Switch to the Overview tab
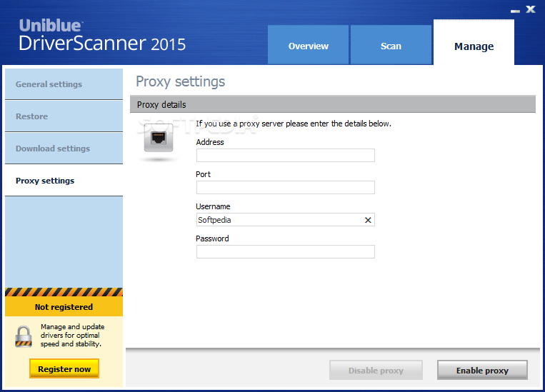545x392 pixels. [x=308, y=45]
